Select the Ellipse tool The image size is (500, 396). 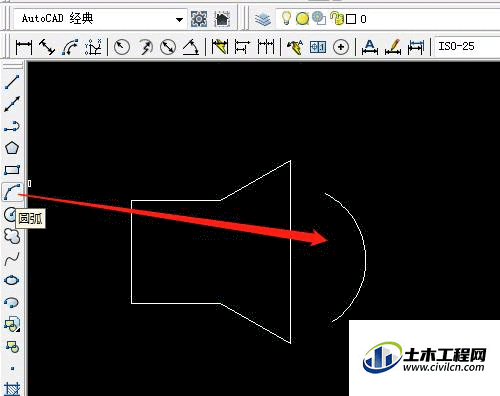12,280
